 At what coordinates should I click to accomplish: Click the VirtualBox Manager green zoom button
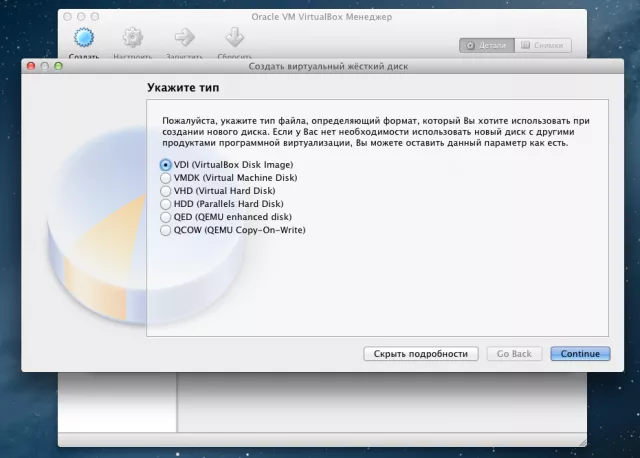coord(95,17)
